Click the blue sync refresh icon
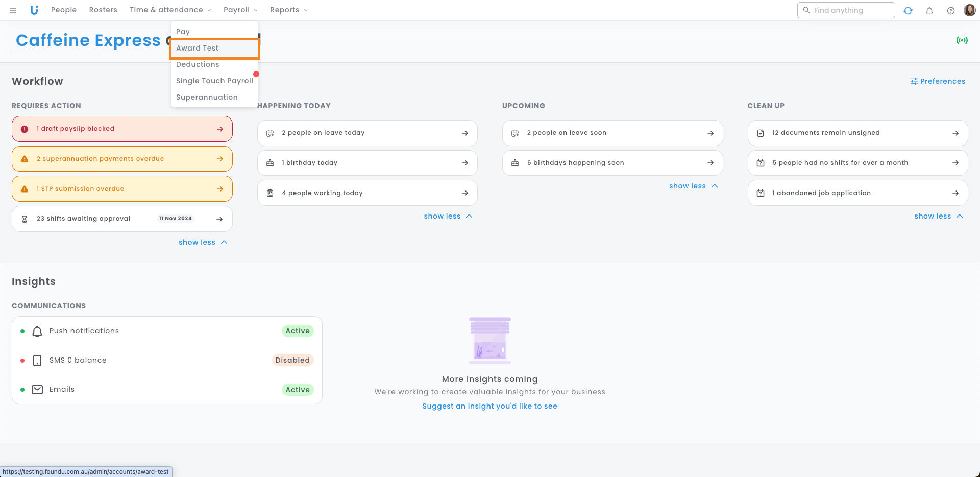Image resolution: width=980 pixels, height=477 pixels. (908, 10)
